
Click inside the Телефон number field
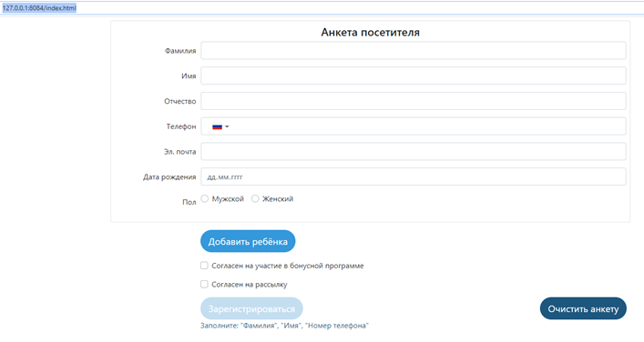(427, 126)
